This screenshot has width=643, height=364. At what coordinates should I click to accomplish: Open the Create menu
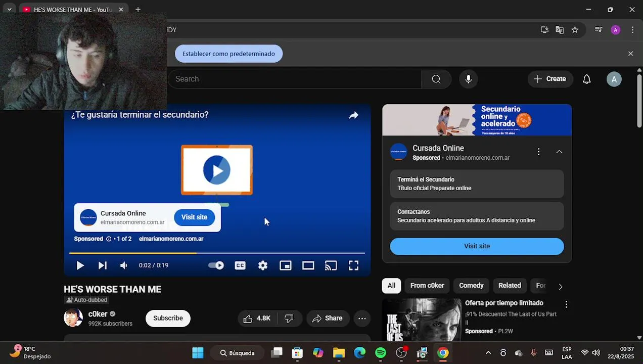(x=550, y=79)
